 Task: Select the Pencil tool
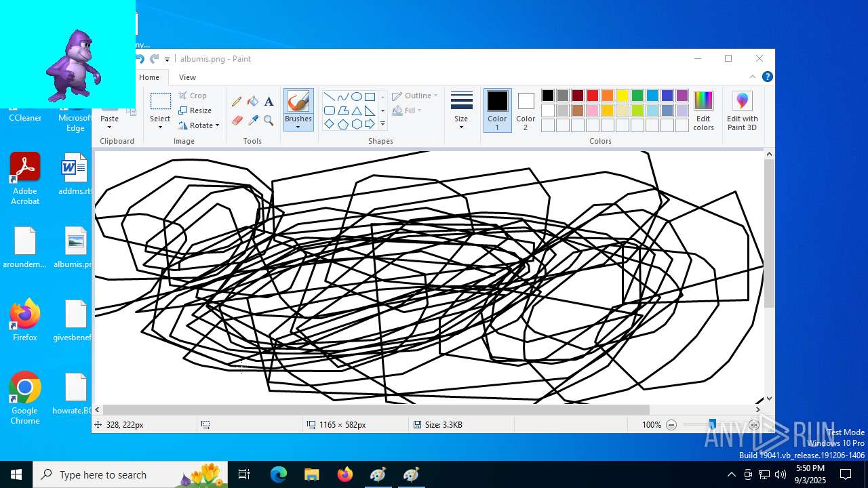237,102
